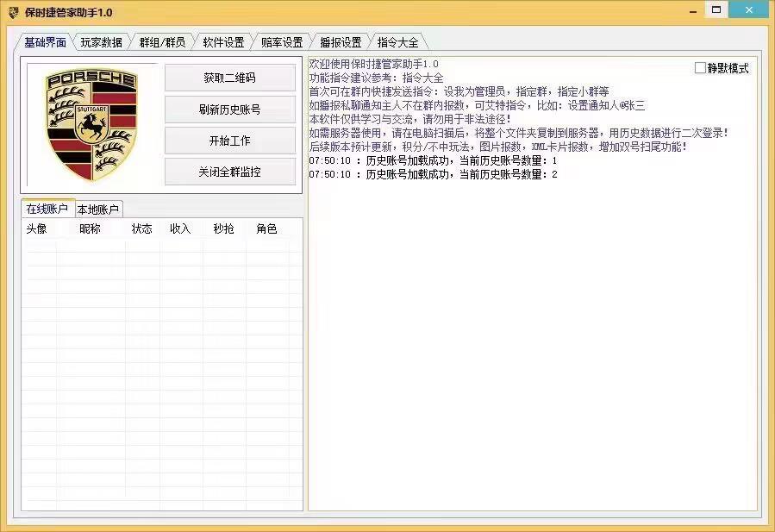The width and height of the screenshot is (775, 532).
Task: Maximize the 保时捷管家助手 window
Action: coord(716,9)
